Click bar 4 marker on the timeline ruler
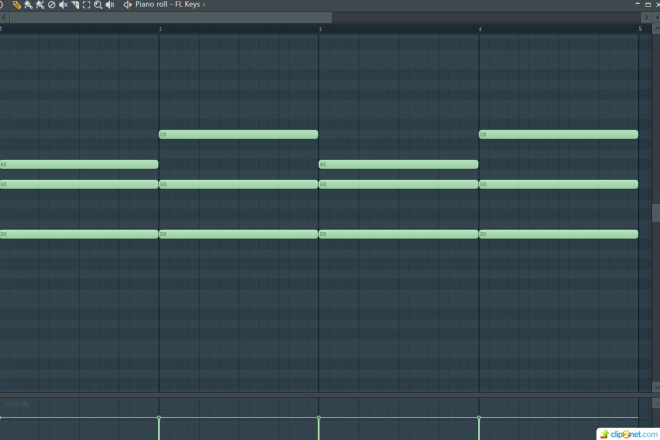 pyautogui.click(x=480, y=29)
